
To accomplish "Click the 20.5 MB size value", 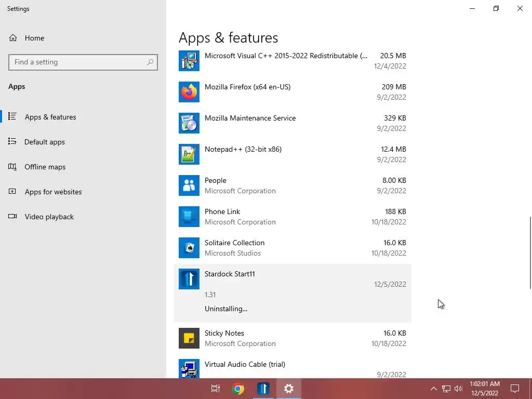I will [x=393, y=56].
